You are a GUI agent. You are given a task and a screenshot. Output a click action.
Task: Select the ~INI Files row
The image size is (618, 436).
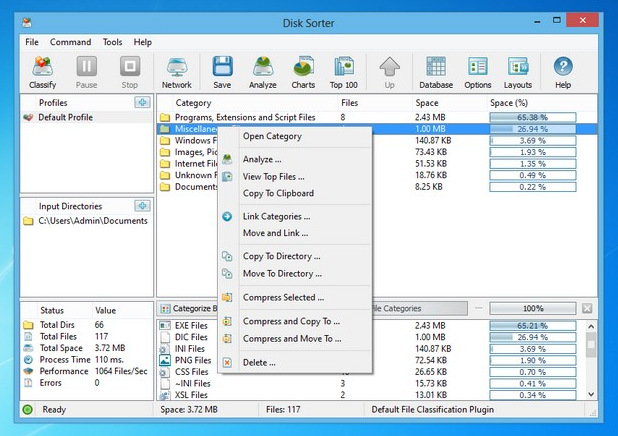tap(371, 383)
